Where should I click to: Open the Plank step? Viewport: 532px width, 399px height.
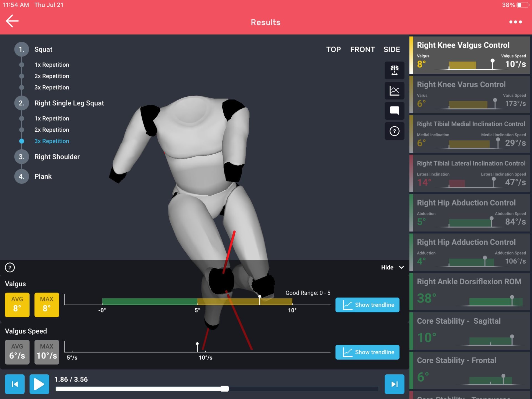[43, 177]
